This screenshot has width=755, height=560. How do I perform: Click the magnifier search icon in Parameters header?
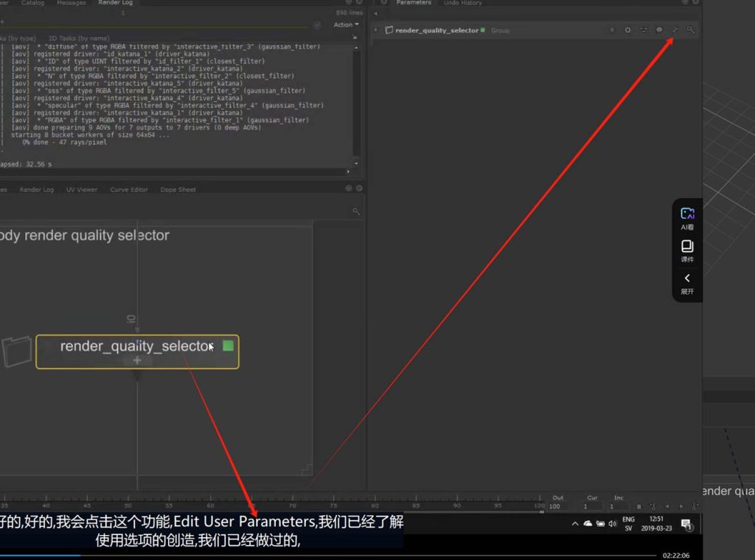point(690,30)
